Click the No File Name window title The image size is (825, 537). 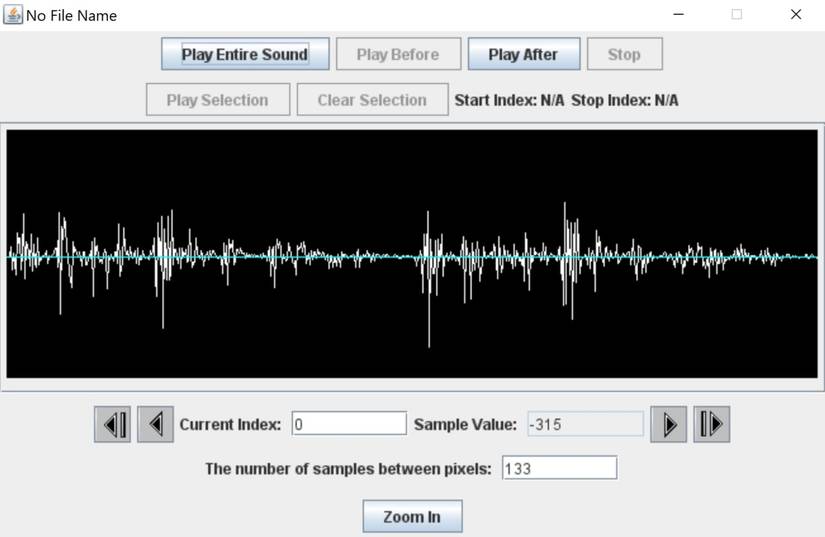tap(72, 16)
